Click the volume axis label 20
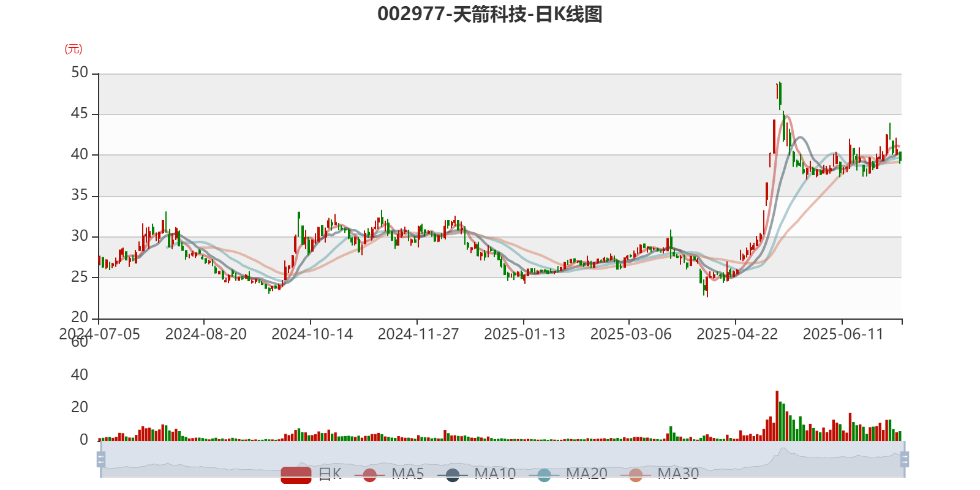Image resolution: width=980 pixels, height=490 pixels. pyautogui.click(x=80, y=407)
